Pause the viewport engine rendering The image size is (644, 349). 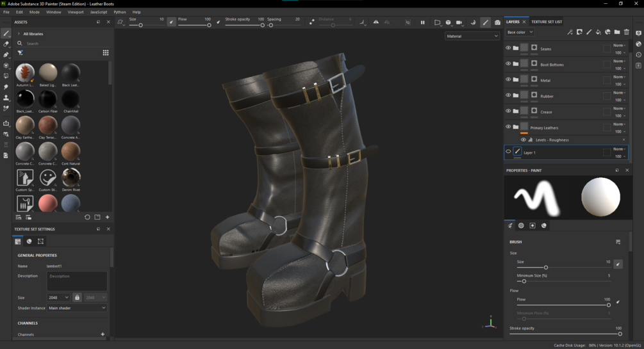tap(422, 22)
